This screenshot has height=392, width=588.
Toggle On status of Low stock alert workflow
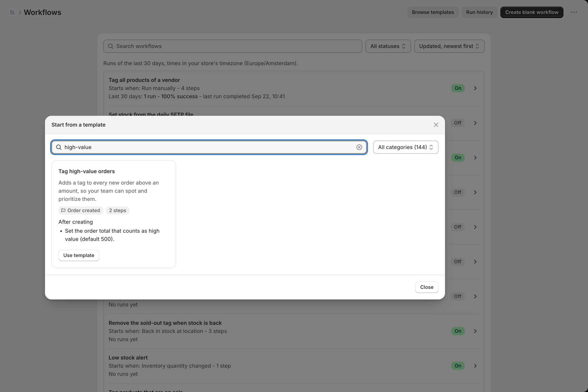point(458,366)
